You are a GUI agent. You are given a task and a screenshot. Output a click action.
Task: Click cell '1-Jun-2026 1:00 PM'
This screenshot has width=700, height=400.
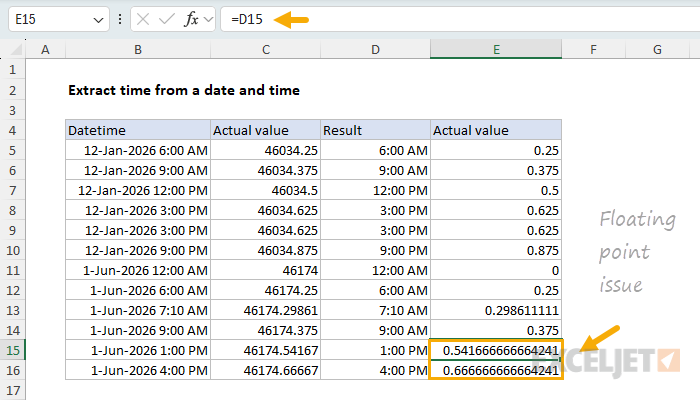pos(138,350)
